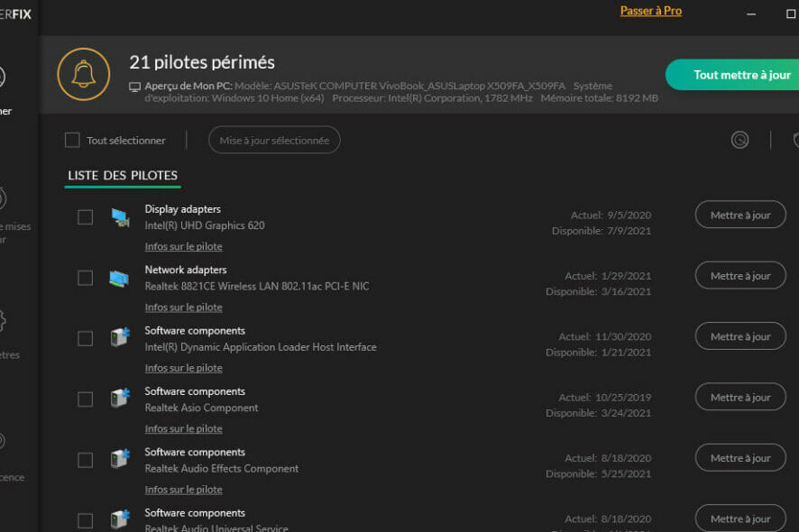This screenshot has height=532, width=799.
Task: Update the Realtek Audio Effects Component driver
Action: (x=740, y=457)
